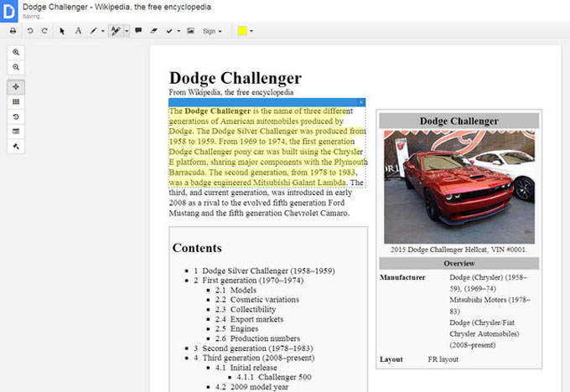Click '4.2 2009 model year' contents entry
Screen dimensions: 570x392
(251, 387)
